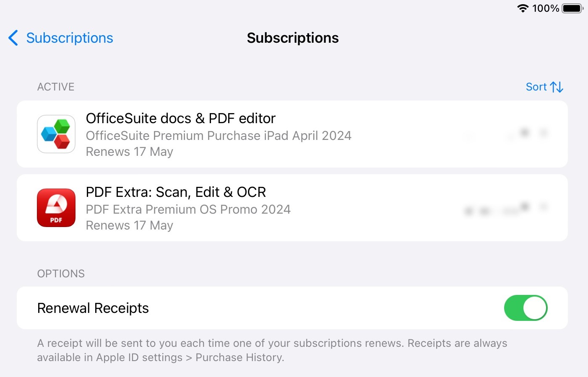Tap the sort arrows icon
Viewport: 588px width, 377px height.
(x=557, y=87)
